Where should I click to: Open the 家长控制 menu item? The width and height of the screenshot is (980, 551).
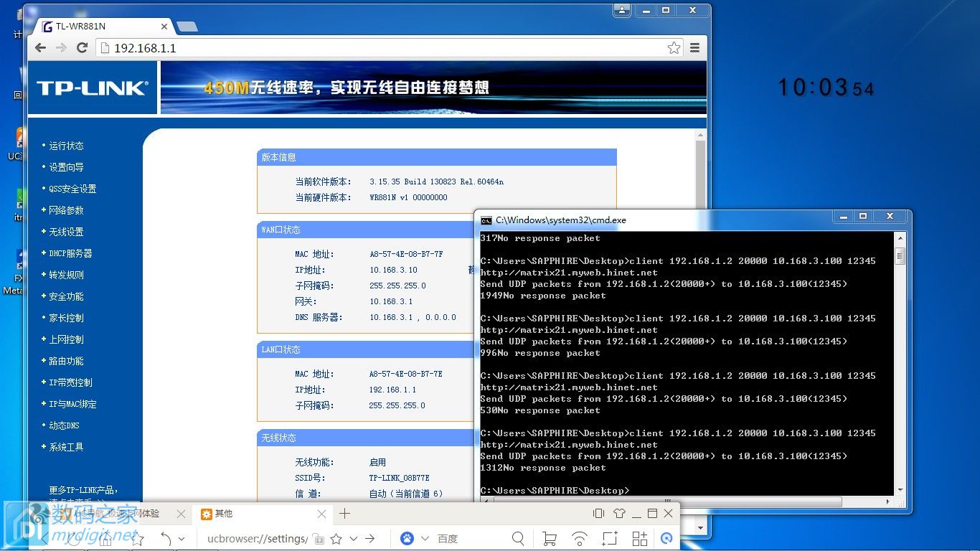[x=66, y=318]
